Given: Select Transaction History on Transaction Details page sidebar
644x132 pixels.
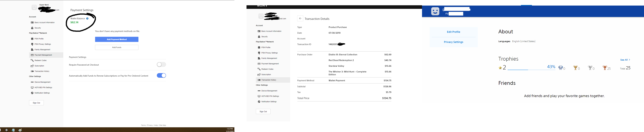Looking at the screenshot, I should [273, 80].
